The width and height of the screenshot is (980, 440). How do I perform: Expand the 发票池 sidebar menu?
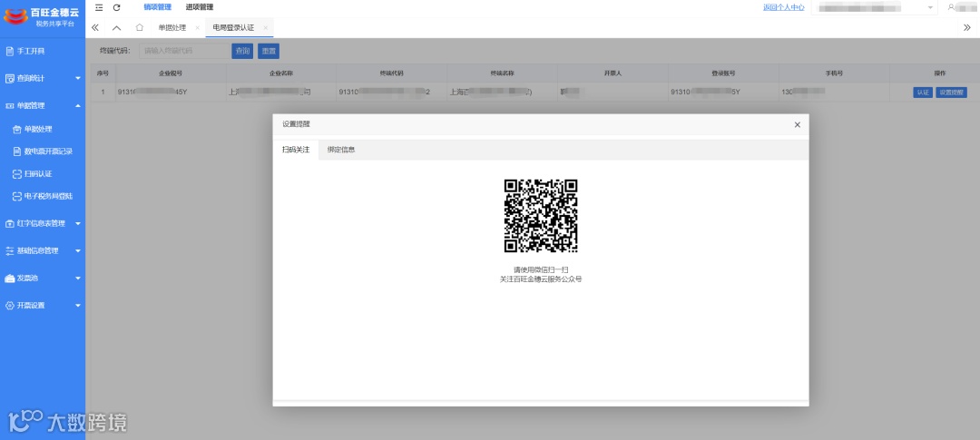click(x=43, y=279)
